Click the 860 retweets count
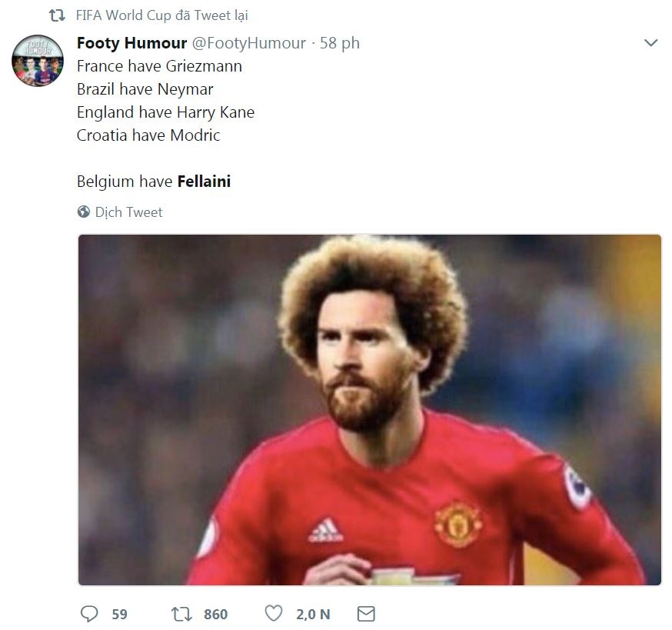The width and height of the screenshot is (672, 630). coord(215,614)
